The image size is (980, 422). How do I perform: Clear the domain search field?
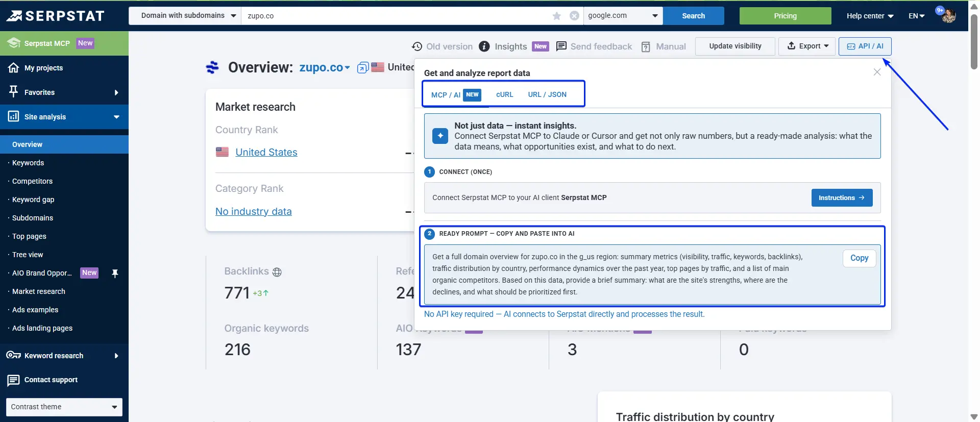pyautogui.click(x=574, y=16)
